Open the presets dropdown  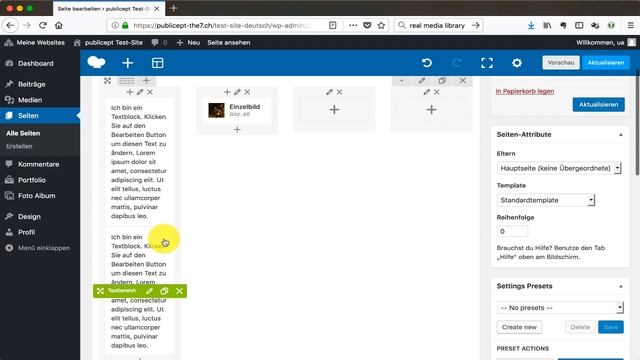pyautogui.click(x=560, y=307)
